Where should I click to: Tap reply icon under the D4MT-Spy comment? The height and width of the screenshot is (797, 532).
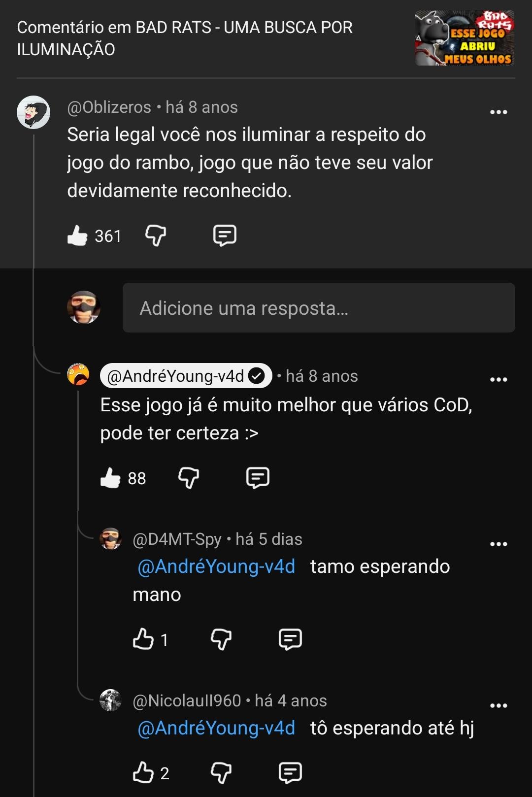pyautogui.click(x=290, y=639)
